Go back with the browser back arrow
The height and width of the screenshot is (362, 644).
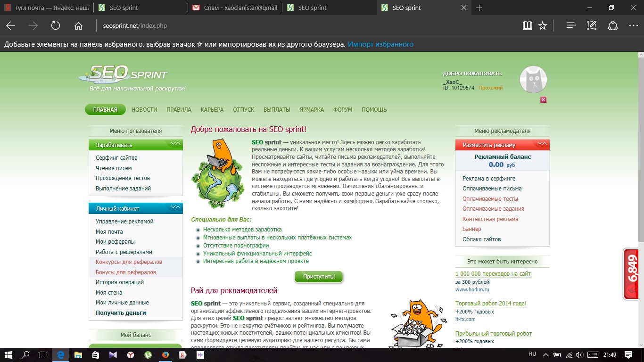pos(10,26)
